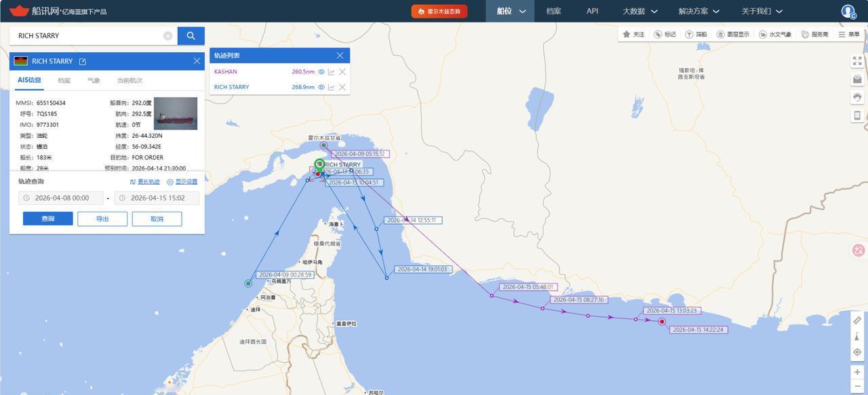Select the ruler distance measuring tool
Image resolution: width=868 pixels, height=395 pixels.
pyautogui.click(x=857, y=320)
